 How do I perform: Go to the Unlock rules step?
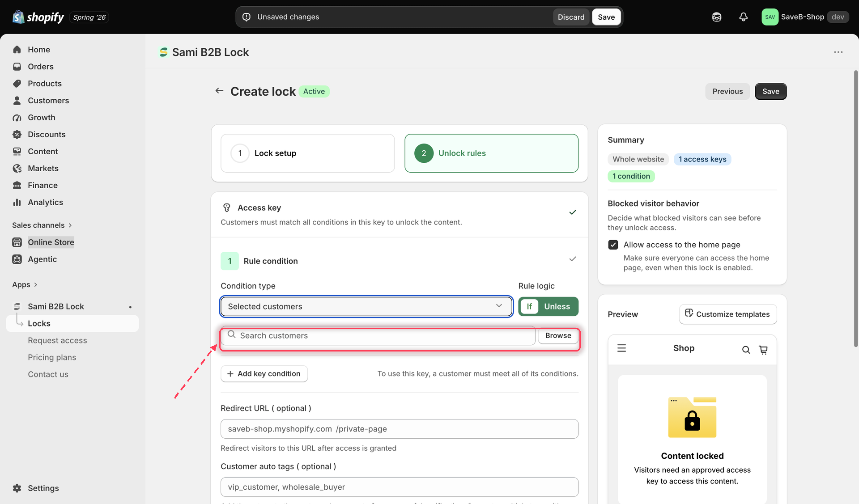pyautogui.click(x=491, y=153)
